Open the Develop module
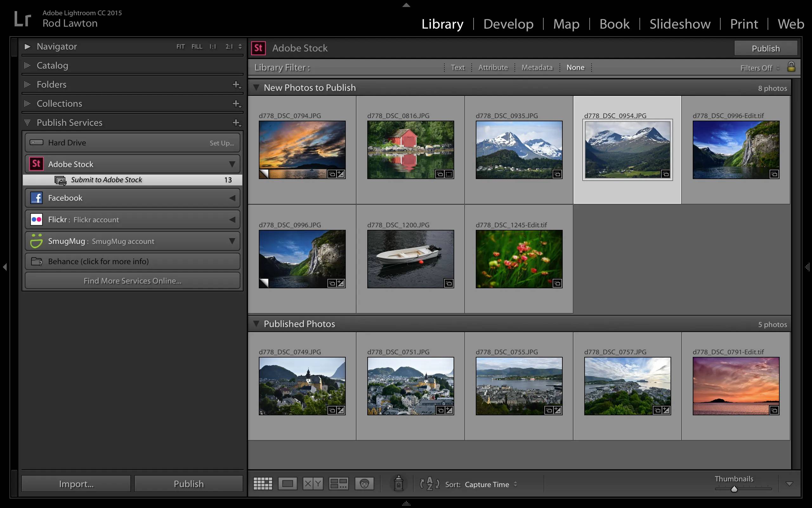812x508 pixels. tap(508, 24)
